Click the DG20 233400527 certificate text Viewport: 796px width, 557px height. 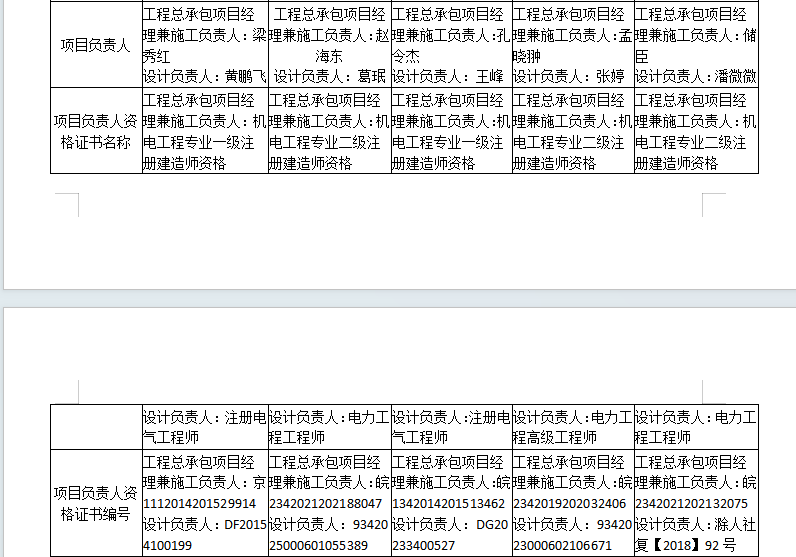(x=450, y=535)
